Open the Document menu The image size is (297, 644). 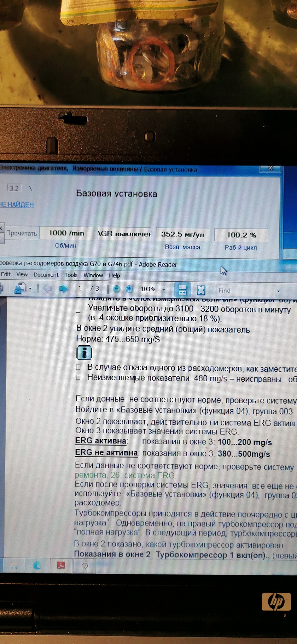click(x=46, y=275)
